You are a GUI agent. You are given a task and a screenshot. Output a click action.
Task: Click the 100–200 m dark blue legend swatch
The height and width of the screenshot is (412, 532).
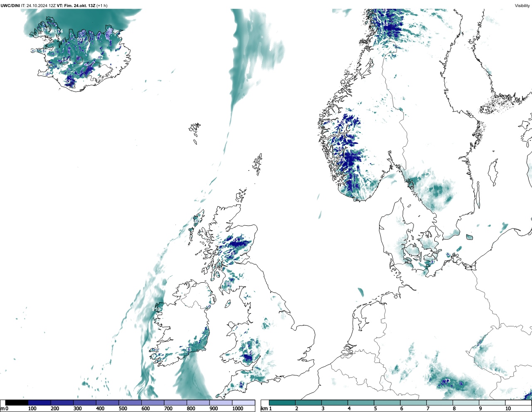39,403
